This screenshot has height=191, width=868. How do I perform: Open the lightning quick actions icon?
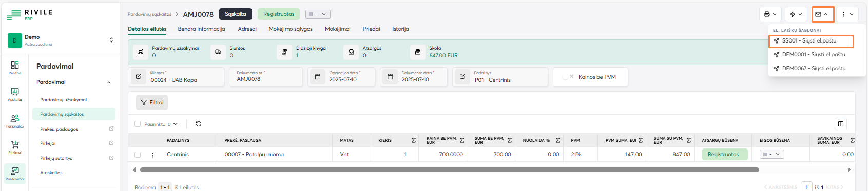click(x=796, y=14)
